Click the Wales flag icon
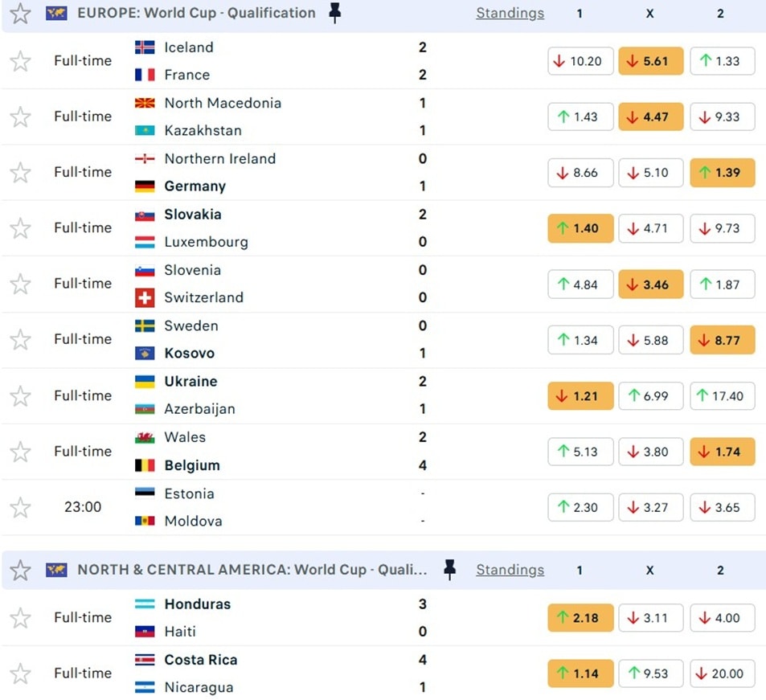The image size is (766, 700). click(x=145, y=437)
